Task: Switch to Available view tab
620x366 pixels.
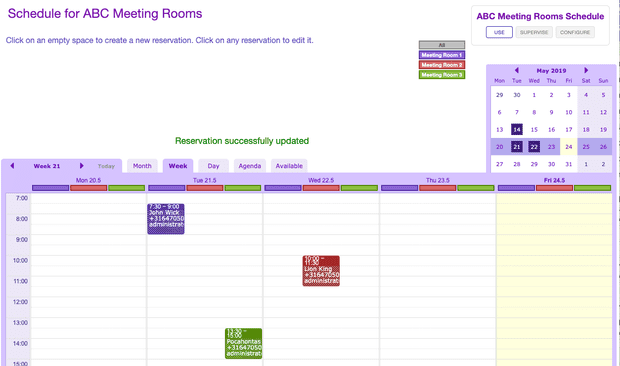Action: (x=289, y=166)
